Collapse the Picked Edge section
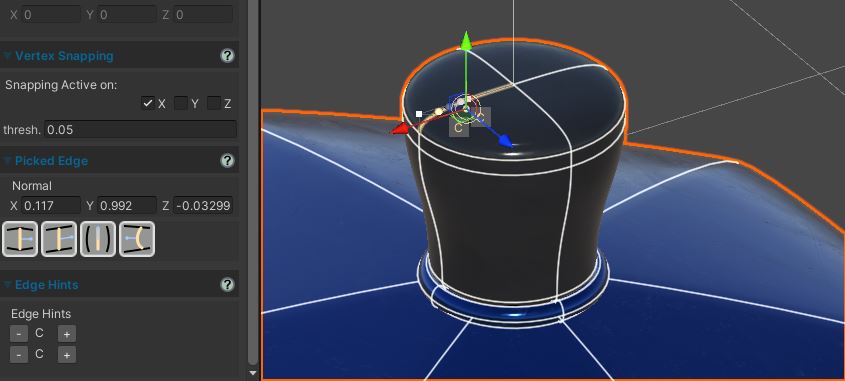845x381 pixels. click(8, 161)
